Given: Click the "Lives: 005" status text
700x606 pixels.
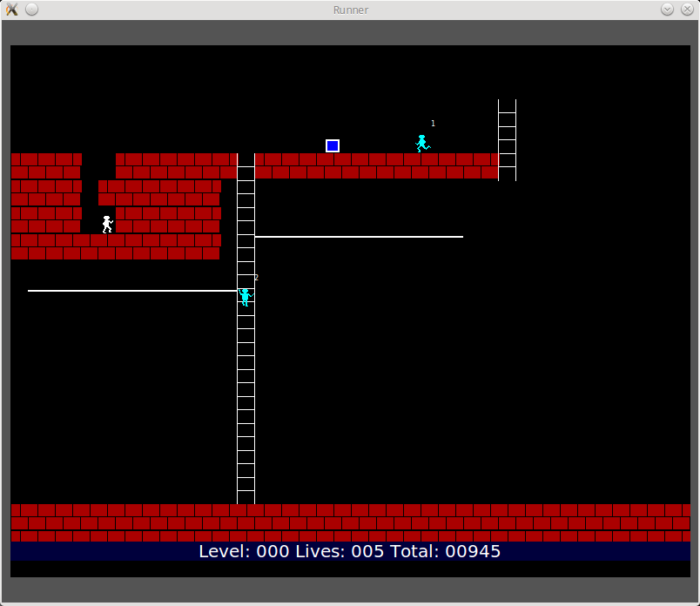Looking at the screenshot, I should [340, 551].
